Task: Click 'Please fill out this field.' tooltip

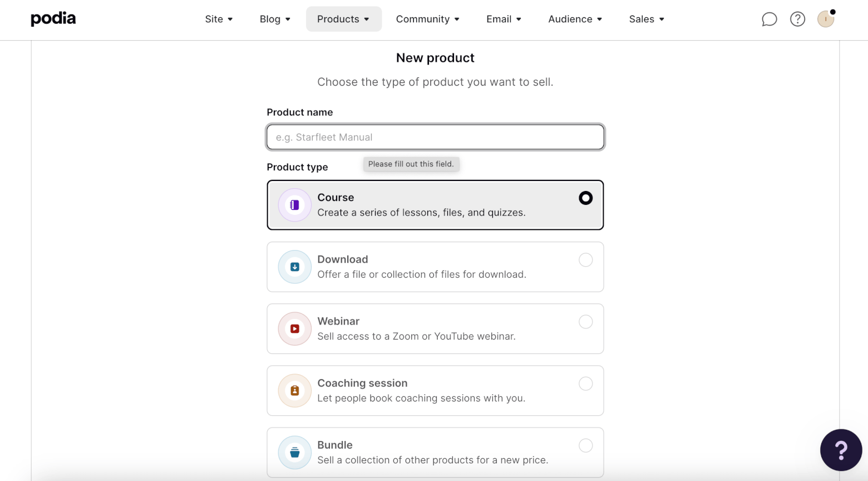Action: pyautogui.click(x=411, y=164)
